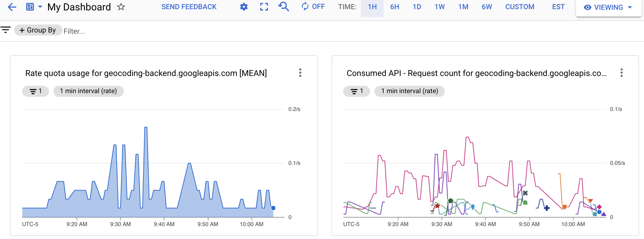Click into the Filter text field
This screenshot has width=644, height=239.
tap(123, 31)
